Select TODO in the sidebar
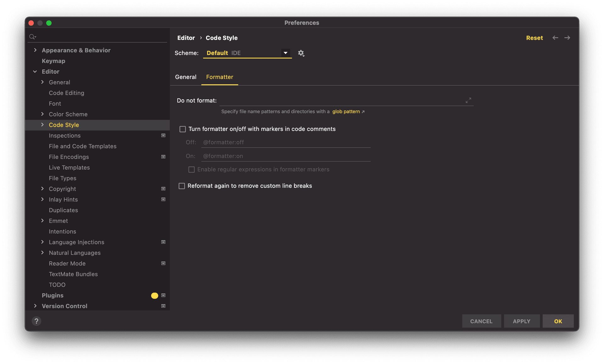This screenshot has height=364, width=604. pyautogui.click(x=57, y=285)
